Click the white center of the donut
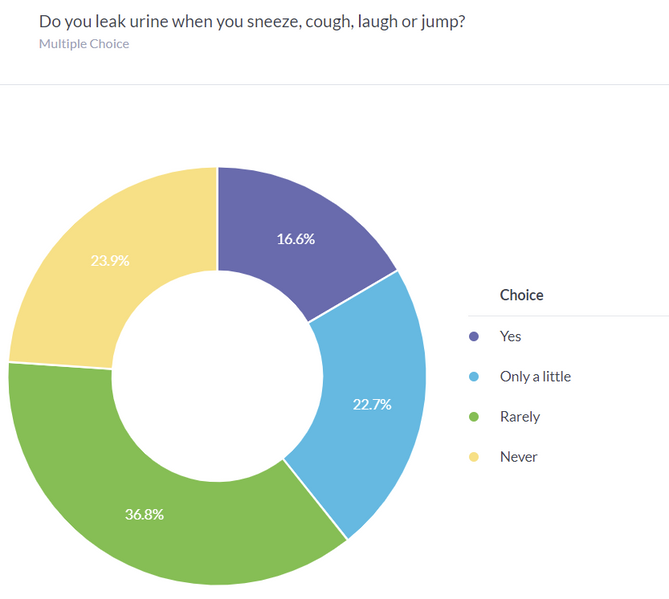Screen dimensions: 669x599 point(217,375)
